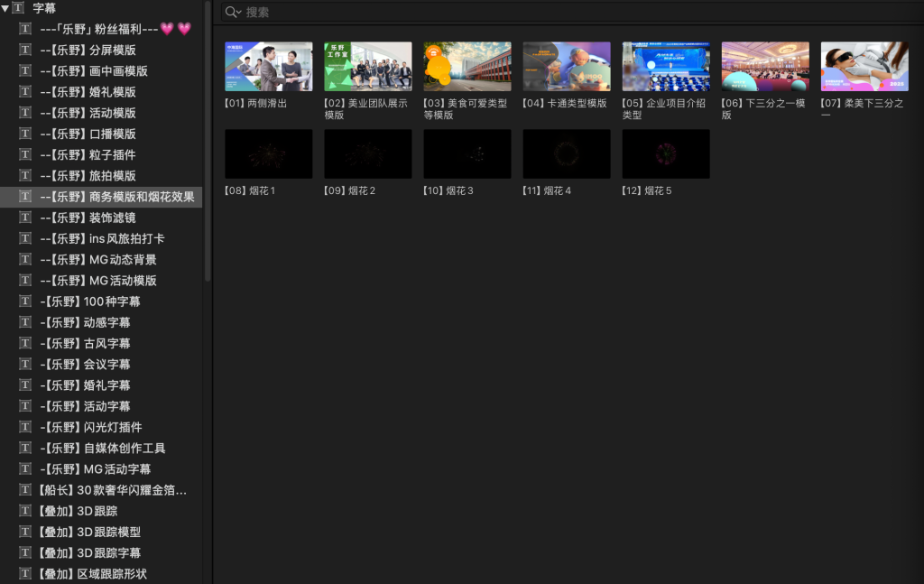
Task: Select 口播模版 category
Action: (101, 134)
